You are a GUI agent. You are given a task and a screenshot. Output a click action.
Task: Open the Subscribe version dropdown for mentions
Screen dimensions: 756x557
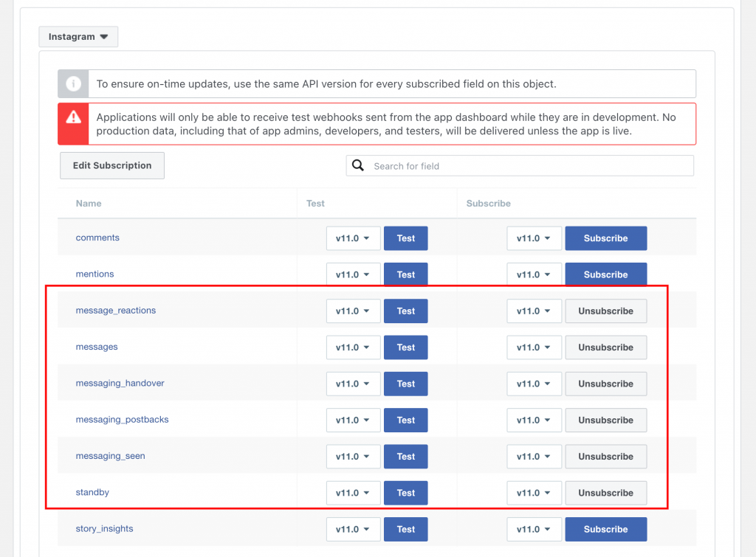pyautogui.click(x=534, y=274)
